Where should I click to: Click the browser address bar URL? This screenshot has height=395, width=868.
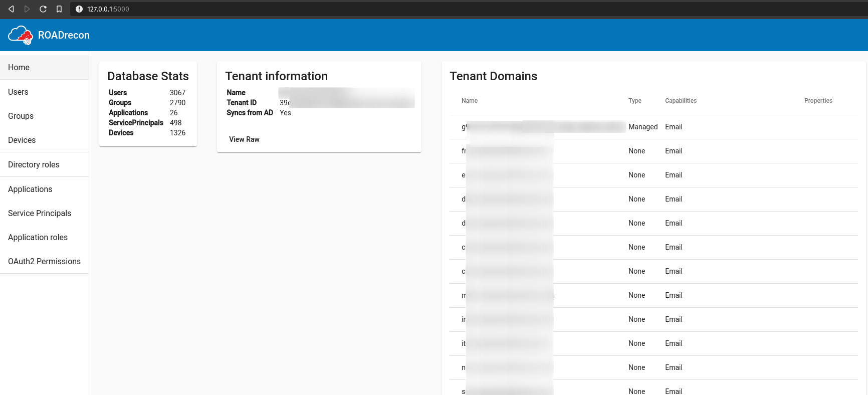108,9
